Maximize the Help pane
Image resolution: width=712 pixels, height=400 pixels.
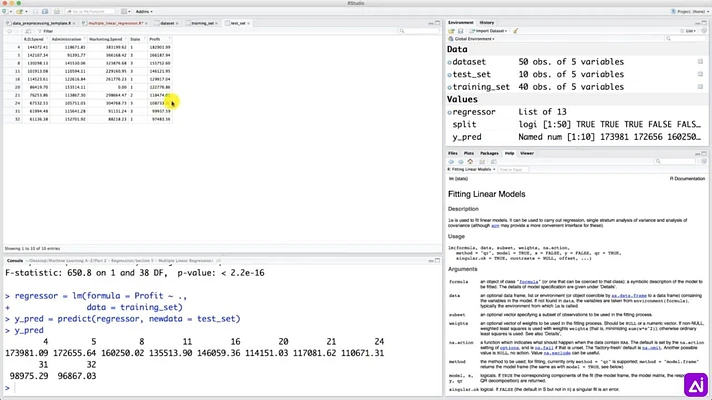704,153
